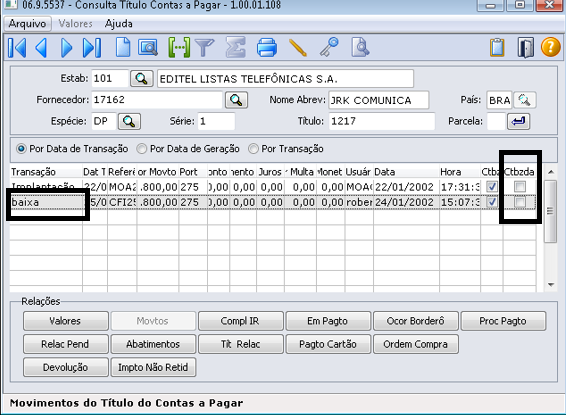This screenshot has width=567, height=415.
Task: Search Estab with magnifier button
Action: (142, 78)
